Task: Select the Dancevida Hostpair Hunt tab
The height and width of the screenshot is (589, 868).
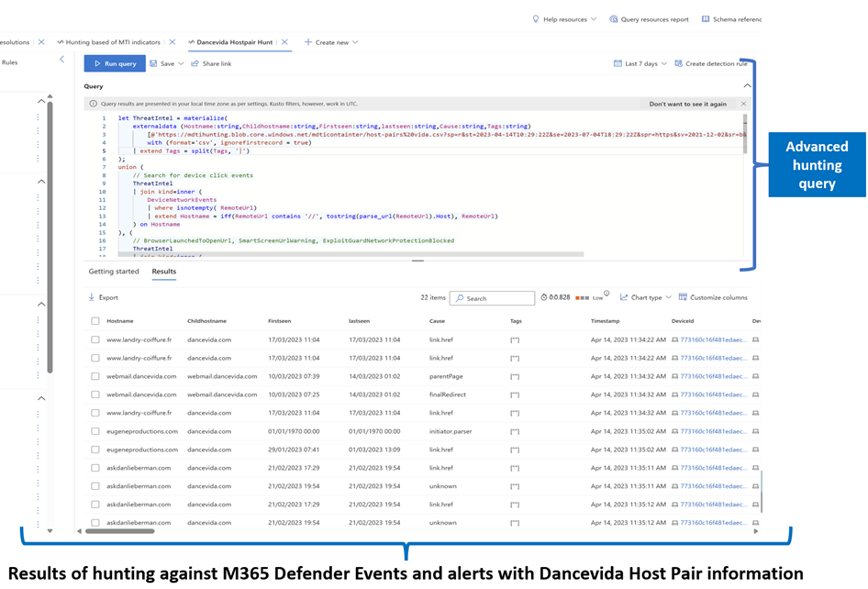Action: [x=231, y=42]
